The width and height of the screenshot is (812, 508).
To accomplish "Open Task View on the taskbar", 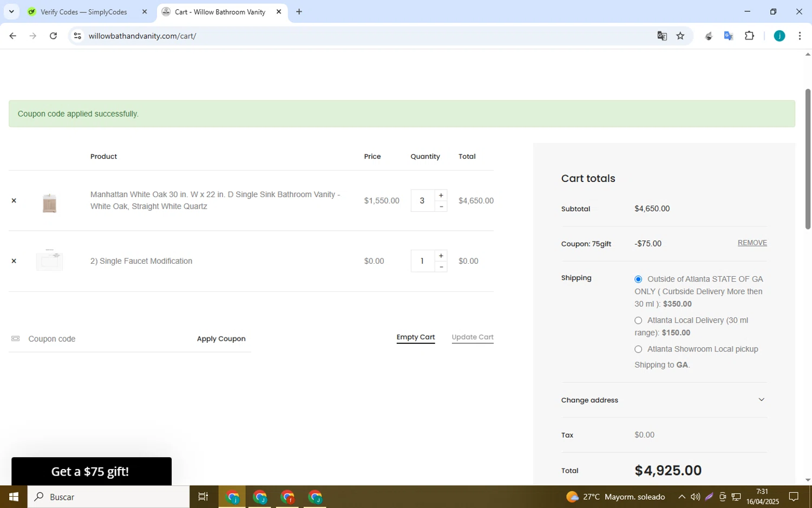I will pyautogui.click(x=203, y=497).
